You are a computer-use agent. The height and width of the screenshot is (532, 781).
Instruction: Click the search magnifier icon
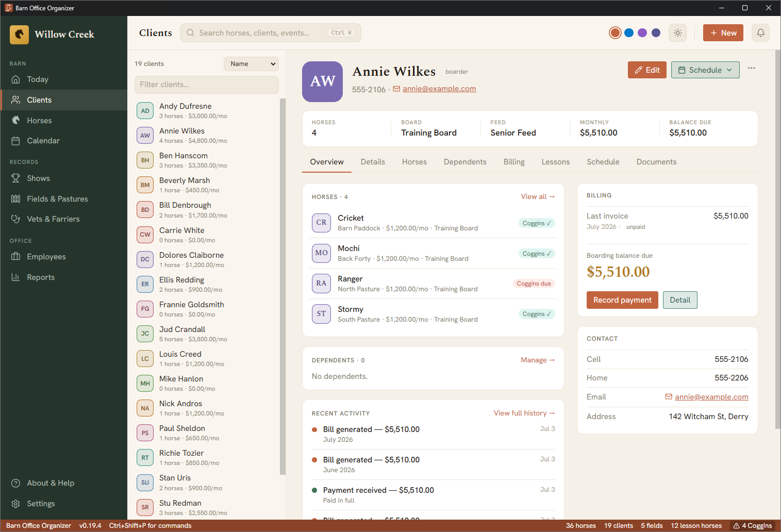click(x=190, y=33)
